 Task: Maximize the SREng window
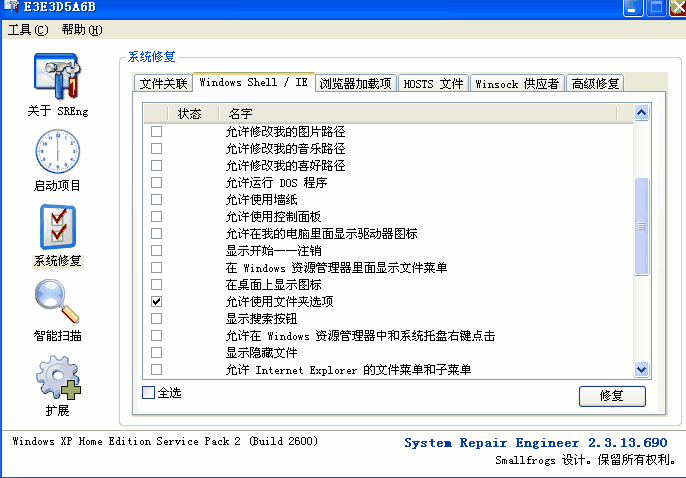pyautogui.click(x=656, y=7)
